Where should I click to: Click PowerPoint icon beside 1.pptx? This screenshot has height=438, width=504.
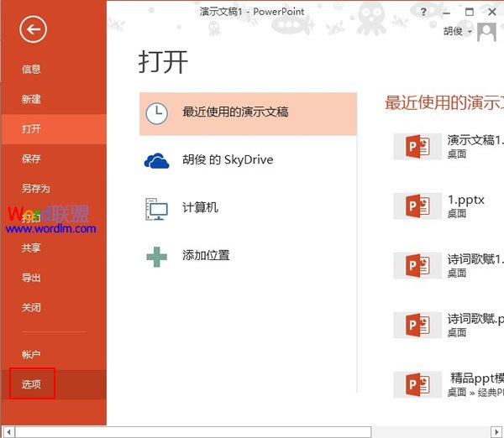417,206
